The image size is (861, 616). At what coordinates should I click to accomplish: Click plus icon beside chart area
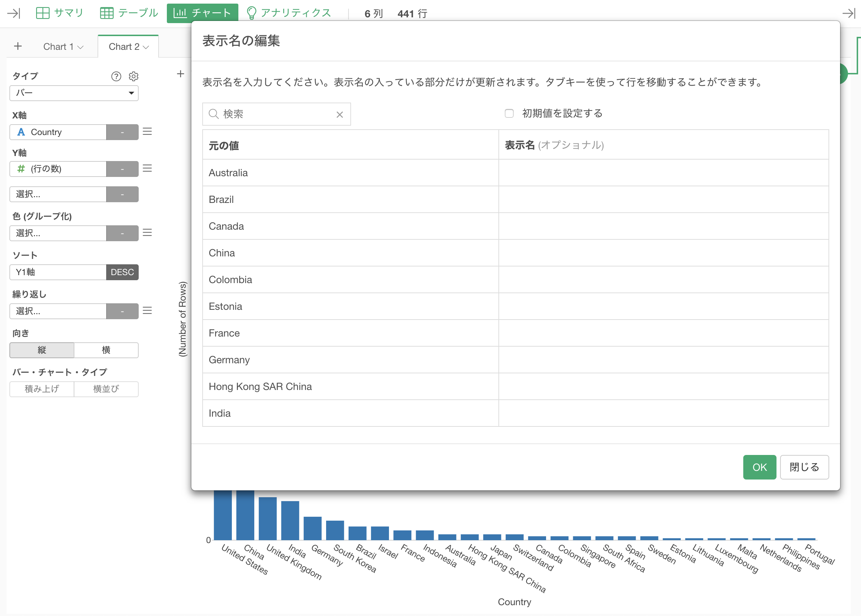coord(181,74)
